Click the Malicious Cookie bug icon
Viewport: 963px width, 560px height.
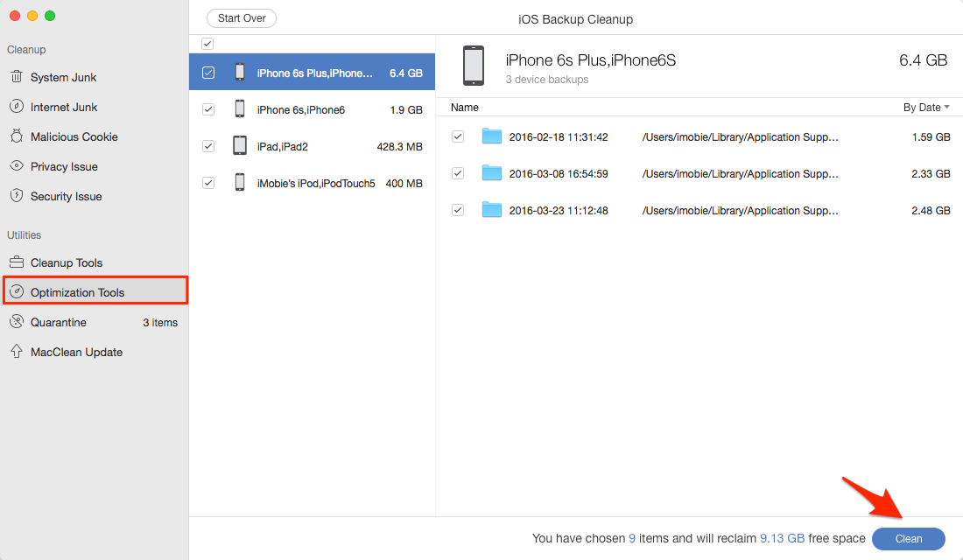(x=17, y=136)
